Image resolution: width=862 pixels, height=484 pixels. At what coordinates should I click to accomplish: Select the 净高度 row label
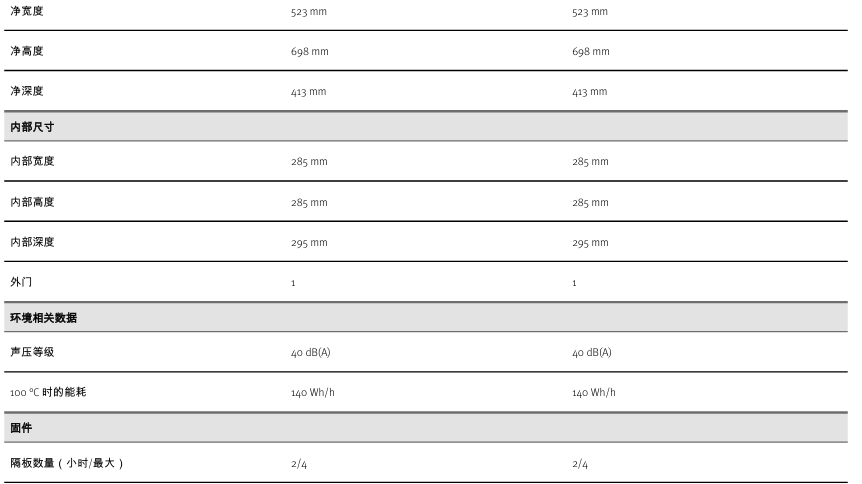pyautogui.click(x=27, y=51)
